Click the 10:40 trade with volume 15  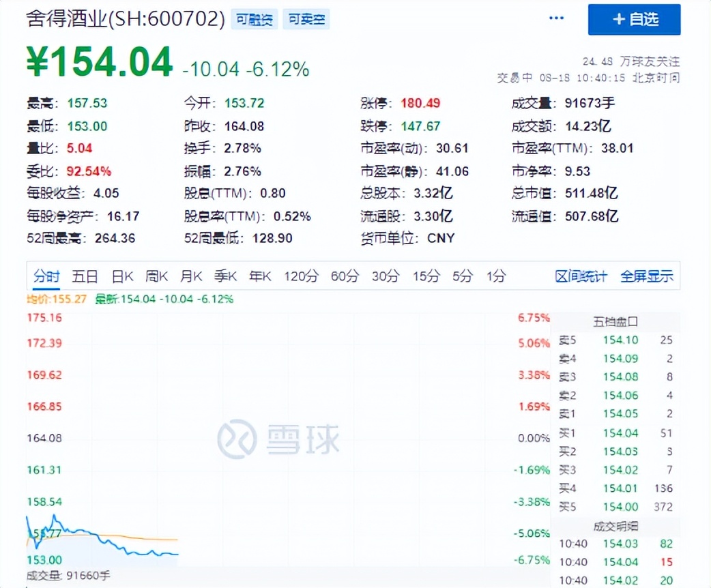[x=615, y=562]
